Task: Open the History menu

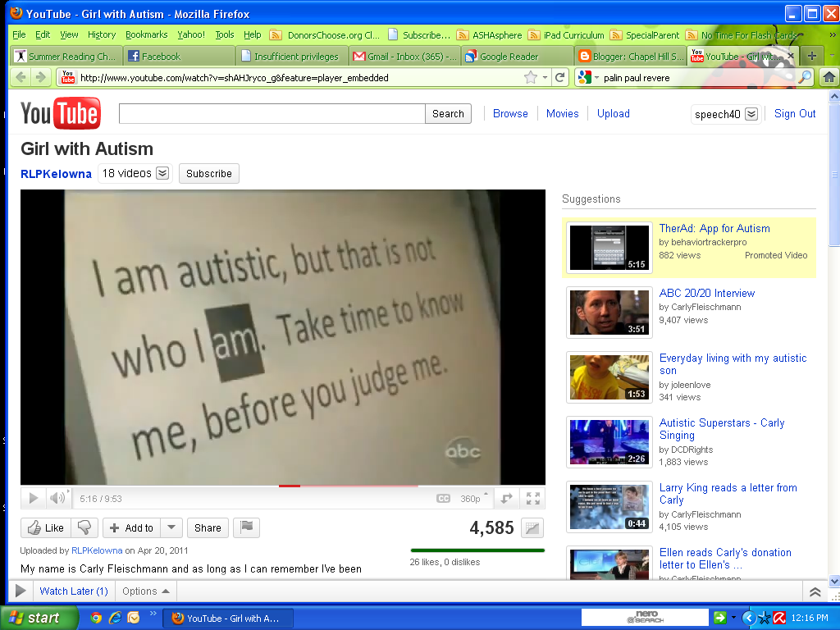Action: tap(101, 34)
